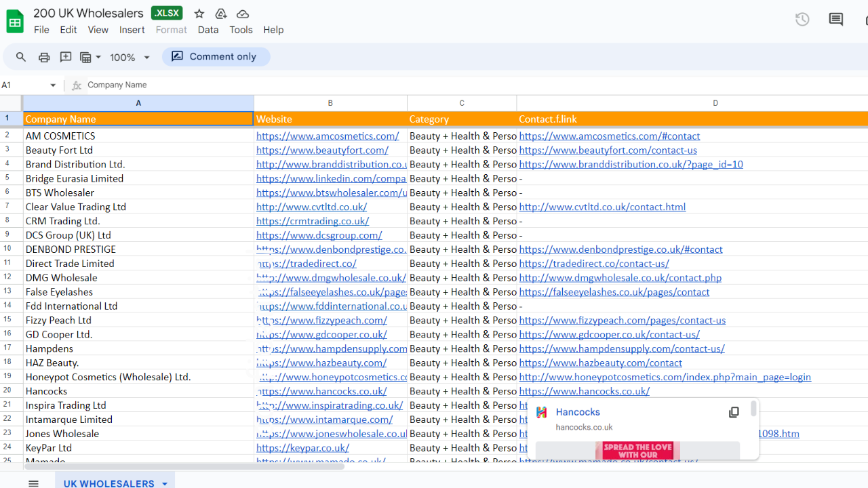
Task: Click the Move to folder icon
Action: coord(220,14)
